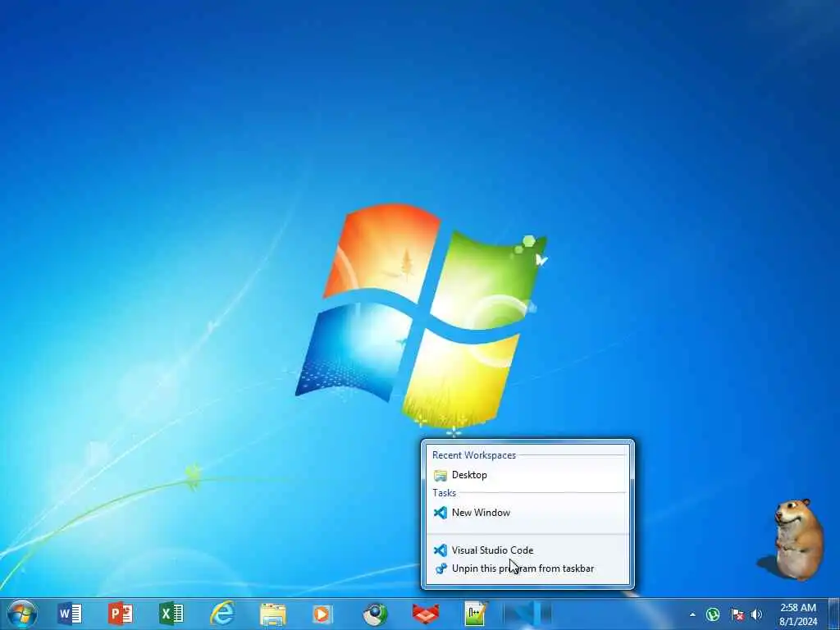Image resolution: width=840 pixels, height=630 pixels.
Task: Open Internet Explorer from the taskbar
Action: [222, 614]
